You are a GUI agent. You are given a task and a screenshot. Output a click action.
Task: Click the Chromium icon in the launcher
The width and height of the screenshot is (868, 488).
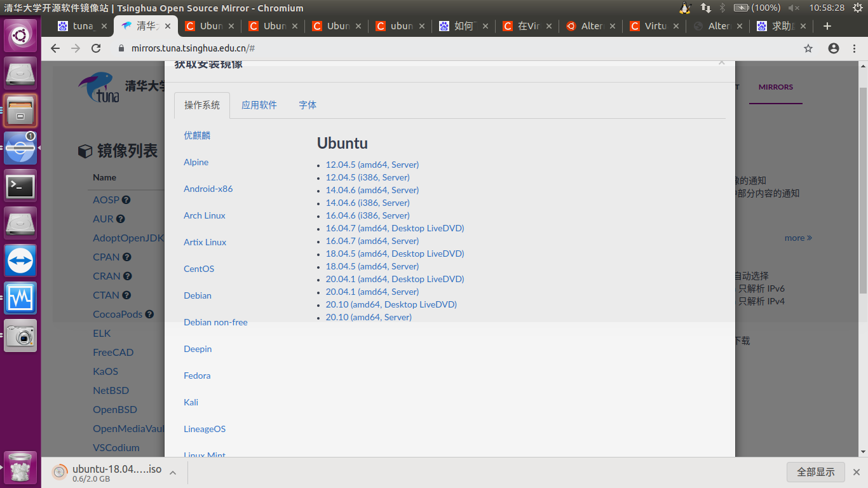[x=20, y=148]
